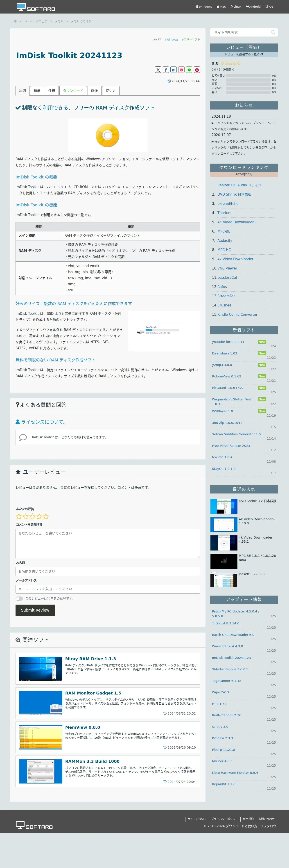This screenshot has width=289, height=868.
Task: Switch to the 画像 tab
Action: [95, 91]
